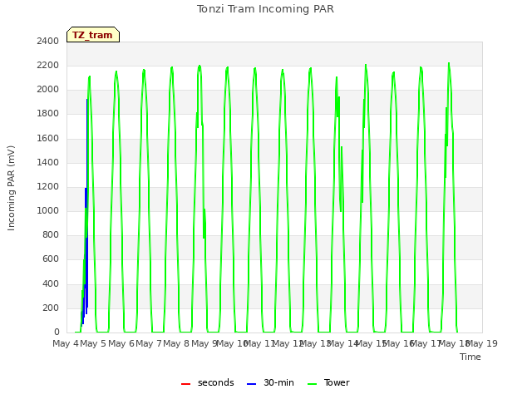
Task: Click the y-axis tick value 400
Action: click(x=51, y=284)
